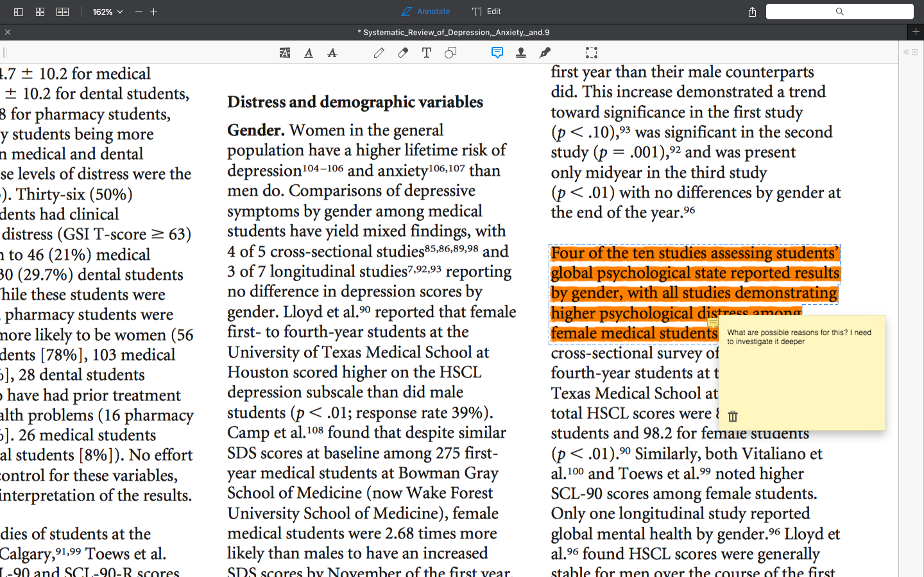Select the Shapes tool
The image size is (924, 577).
coord(450,53)
